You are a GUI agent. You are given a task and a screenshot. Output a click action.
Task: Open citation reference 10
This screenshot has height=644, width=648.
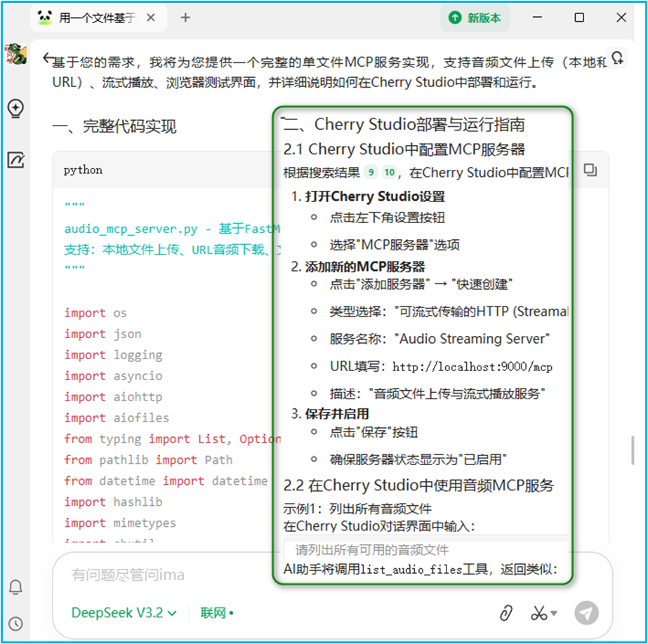click(390, 172)
